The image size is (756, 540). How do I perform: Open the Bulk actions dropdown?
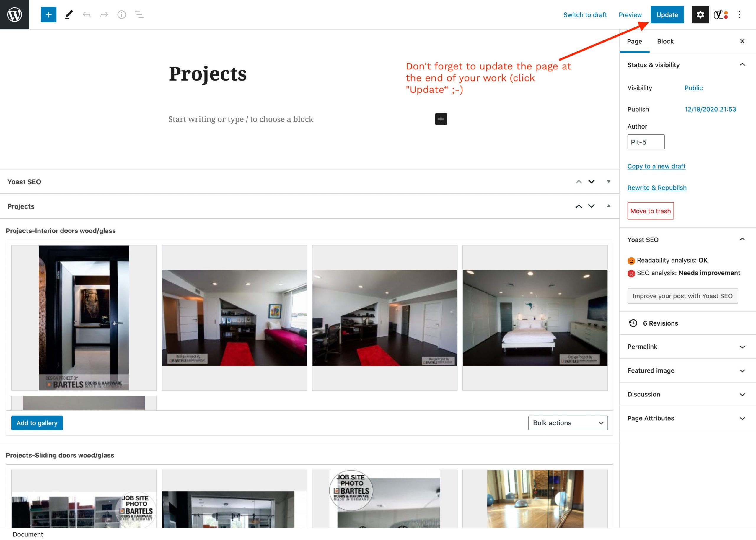click(x=568, y=423)
